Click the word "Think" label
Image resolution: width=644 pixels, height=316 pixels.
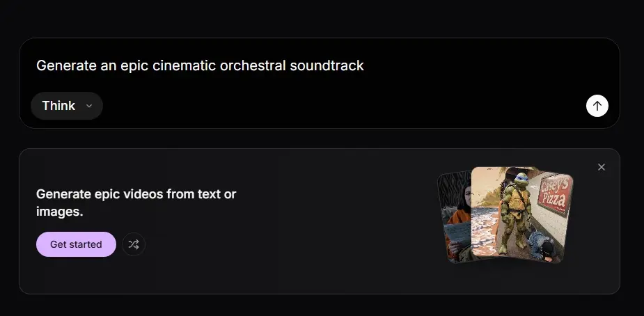58,106
